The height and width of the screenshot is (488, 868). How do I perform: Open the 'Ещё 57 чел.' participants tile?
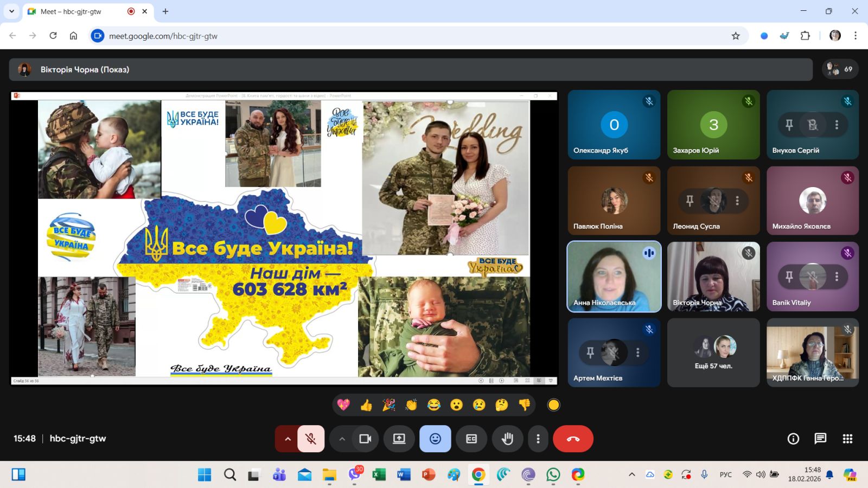(713, 352)
